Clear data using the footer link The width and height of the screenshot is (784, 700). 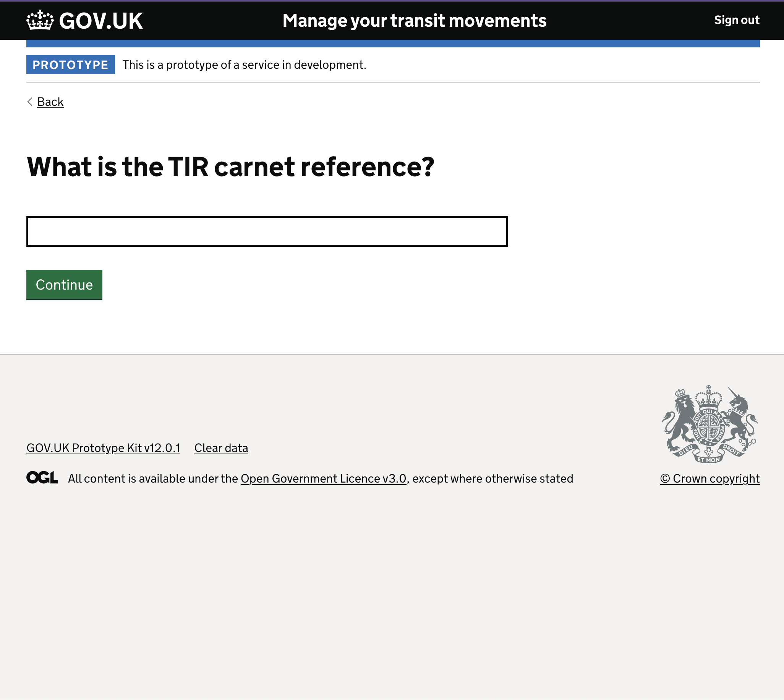tap(221, 448)
